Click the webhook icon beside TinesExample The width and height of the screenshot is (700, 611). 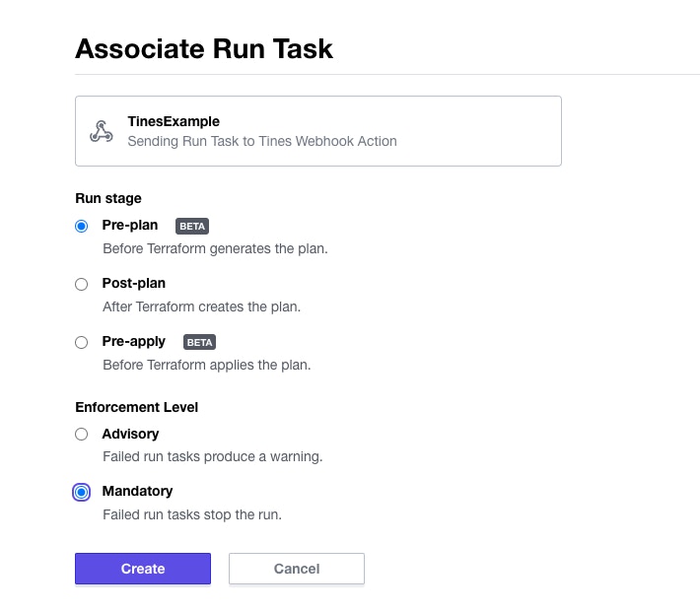pyautogui.click(x=102, y=131)
